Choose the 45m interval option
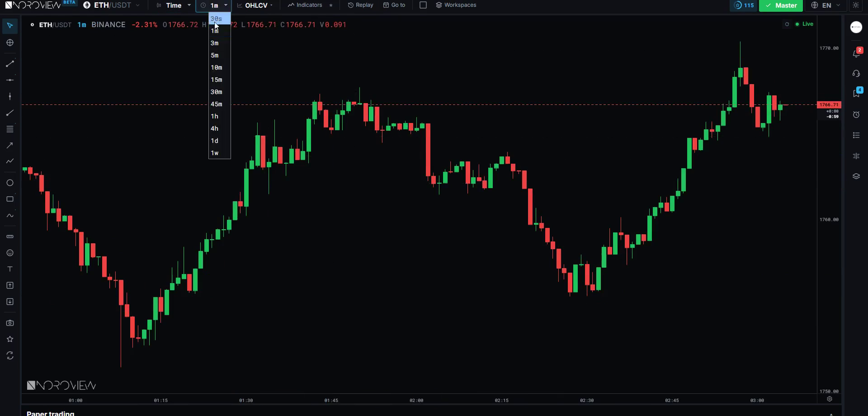This screenshot has height=416, width=868. [x=220, y=104]
